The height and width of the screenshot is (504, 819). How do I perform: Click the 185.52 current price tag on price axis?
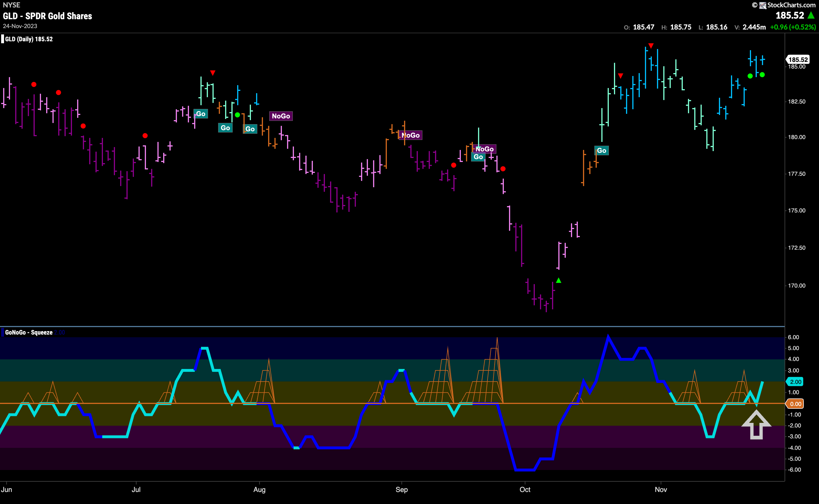(x=798, y=59)
